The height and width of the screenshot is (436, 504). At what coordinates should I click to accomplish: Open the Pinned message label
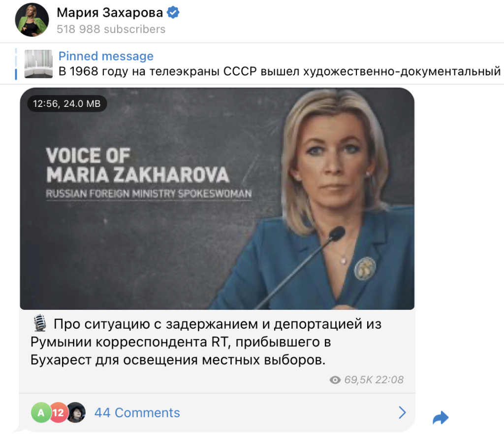point(106,56)
